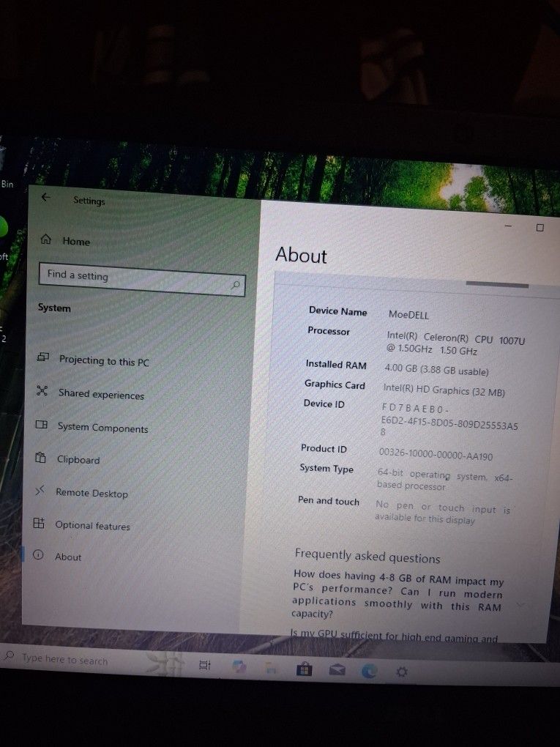Minimize the Settings window
This screenshot has width=560, height=747.
pyautogui.click(x=508, y=226)
